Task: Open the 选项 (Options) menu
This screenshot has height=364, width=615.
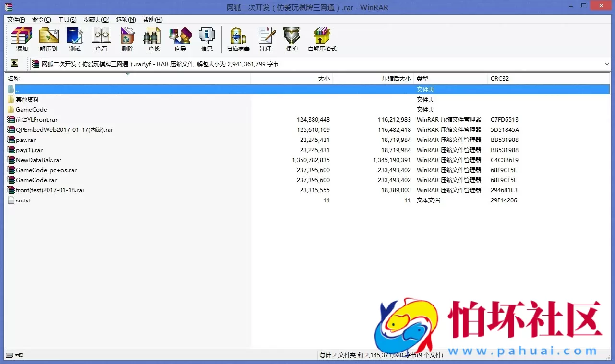Action: pos(125,19)
